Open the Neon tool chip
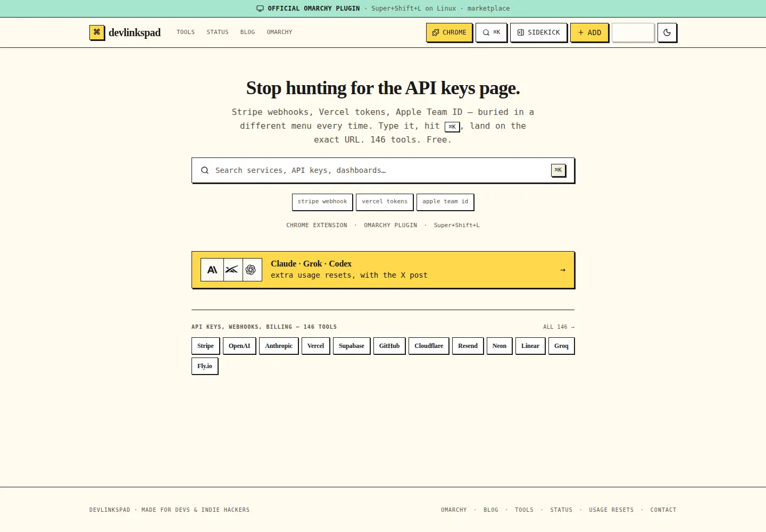766x532 pixels. 499,346
